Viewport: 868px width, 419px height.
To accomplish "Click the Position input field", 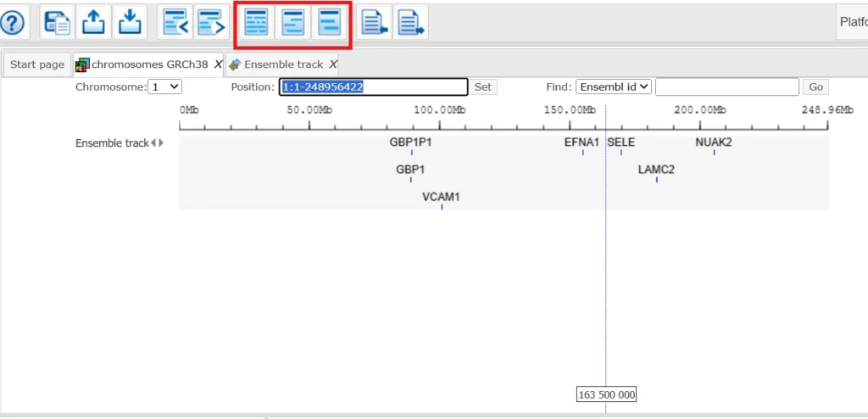I will [373, 87].
